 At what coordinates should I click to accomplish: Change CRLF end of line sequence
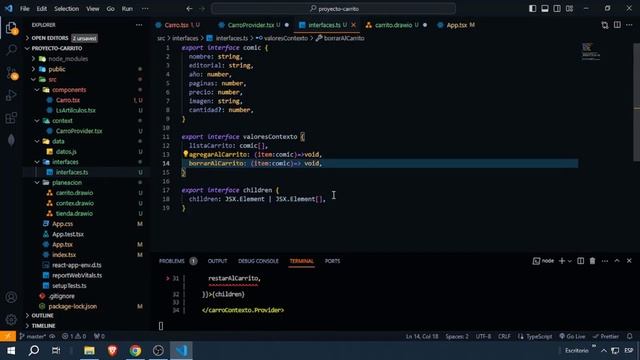click(504, 336)
